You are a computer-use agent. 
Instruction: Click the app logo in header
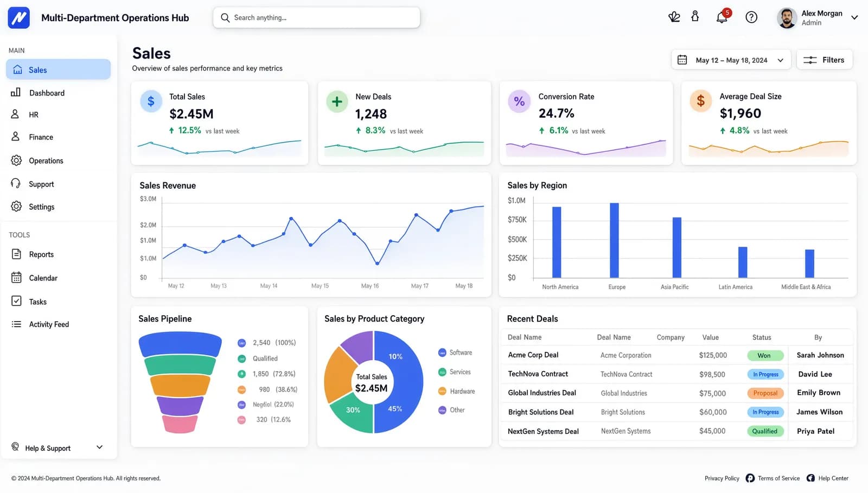(18, 18)
